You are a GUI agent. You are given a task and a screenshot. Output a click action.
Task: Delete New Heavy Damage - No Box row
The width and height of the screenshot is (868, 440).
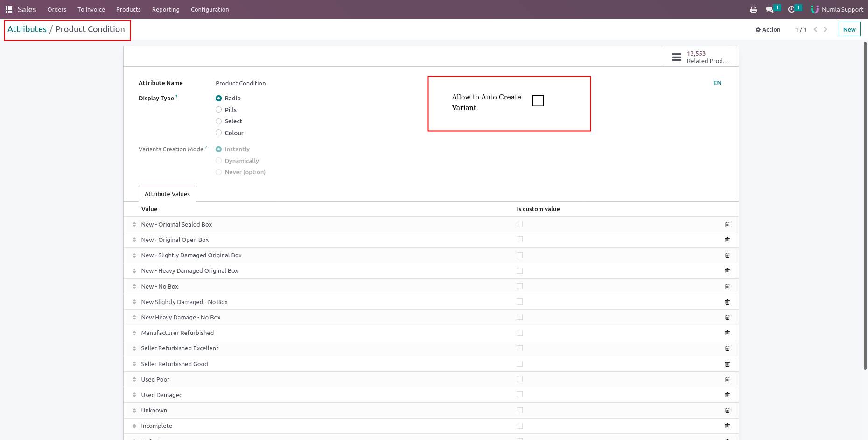tap(727, 318)
